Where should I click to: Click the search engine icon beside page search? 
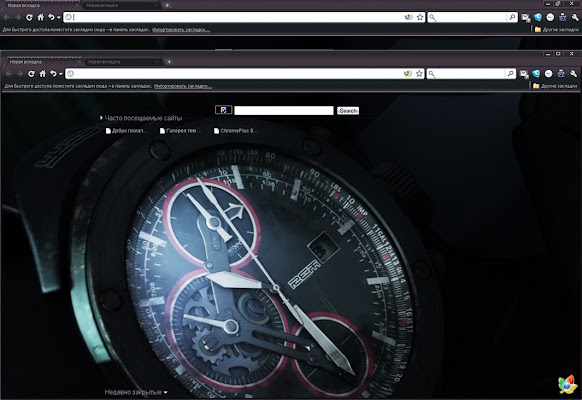point(223,110)
